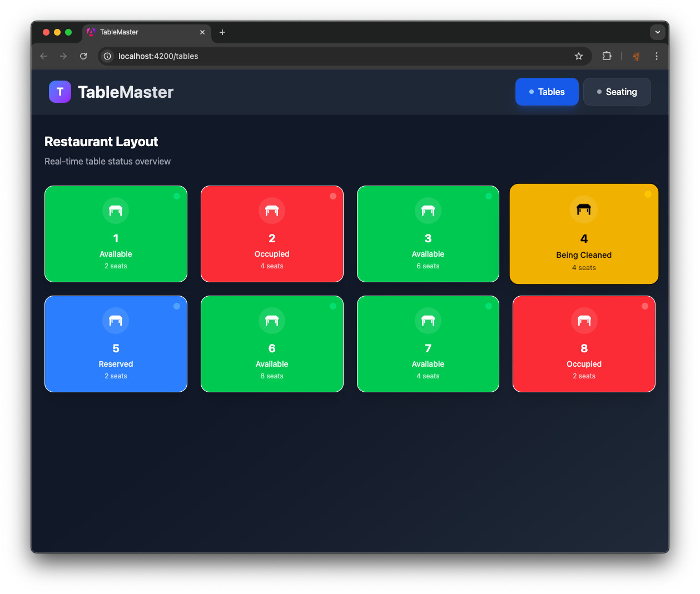Click the TableMaster logo icon in the header
700x594 pixels.
coord(59,92)
